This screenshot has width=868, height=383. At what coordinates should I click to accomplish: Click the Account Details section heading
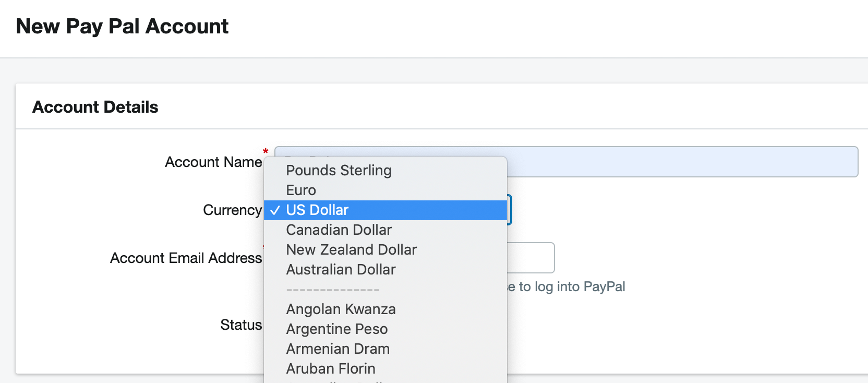[x=95, y=107]
